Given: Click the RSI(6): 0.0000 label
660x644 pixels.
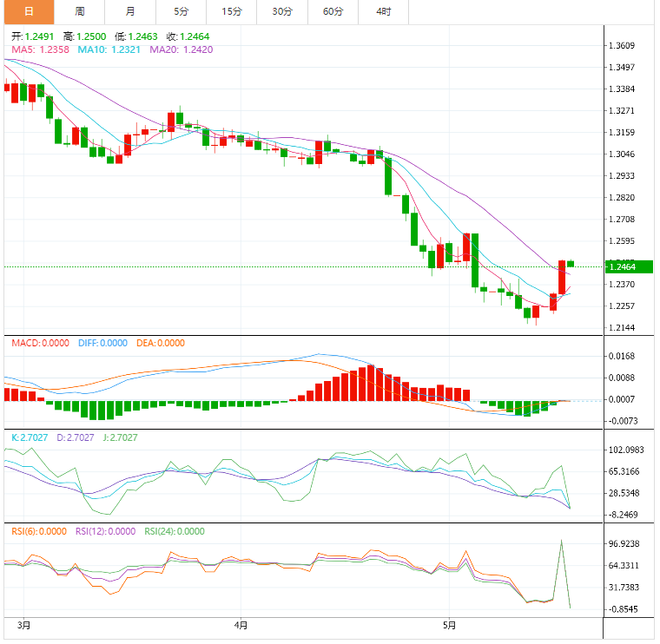Looking at the screenshot, I should click(x=39, y=531).
